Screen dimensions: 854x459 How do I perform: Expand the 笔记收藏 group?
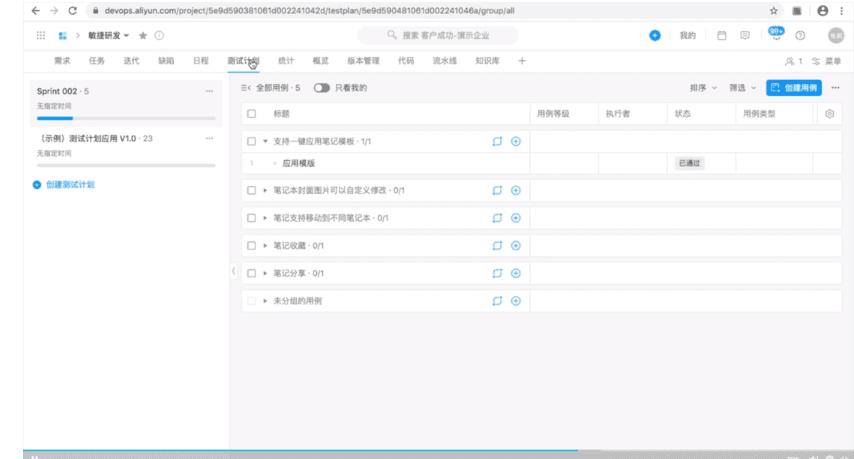coord(265,246)
